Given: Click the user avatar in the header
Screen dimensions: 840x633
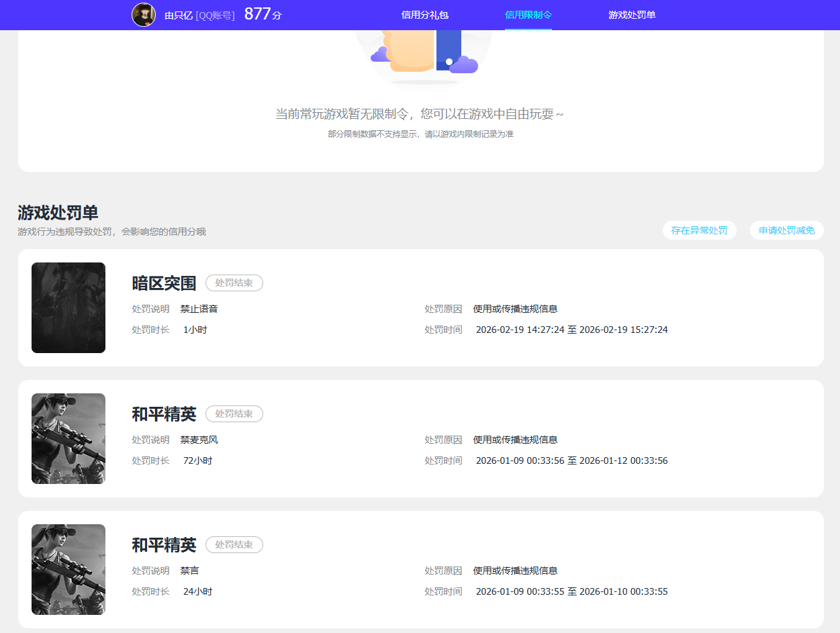Looking at the screenshot, I should click(x=144, y=15).
